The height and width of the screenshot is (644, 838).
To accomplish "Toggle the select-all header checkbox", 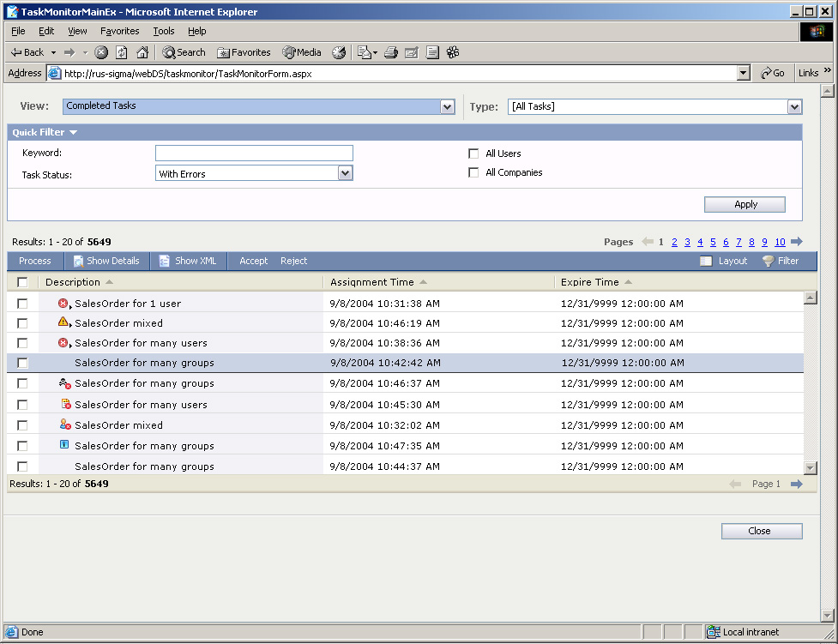I will click(22, 282).
